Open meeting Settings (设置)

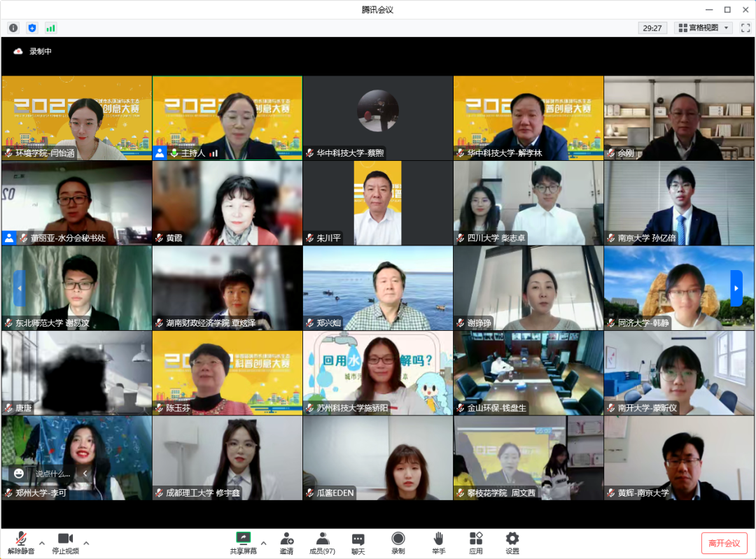click(x=512, y=542)
